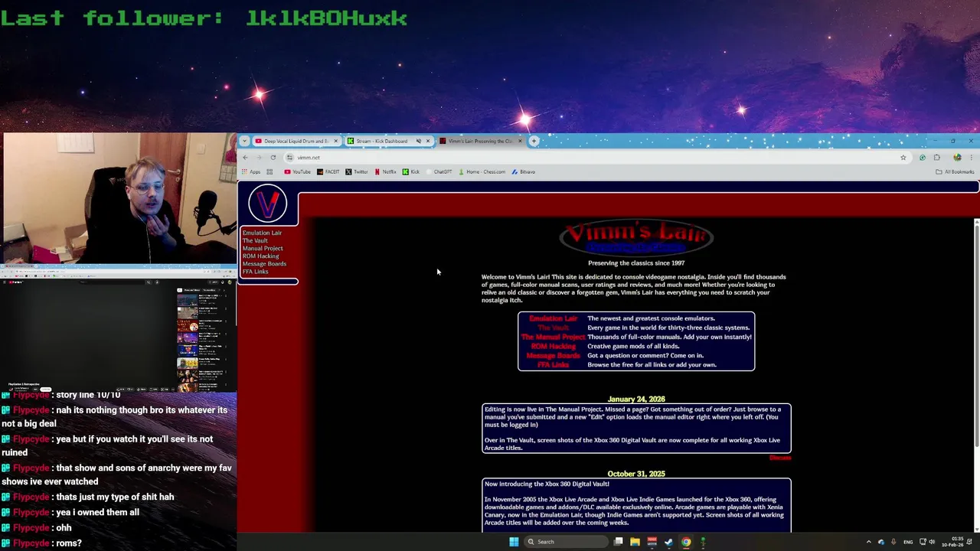The image size is (980, 551).
Task: Click the red ROM Hacking link in the table
Action: [553, 346]
